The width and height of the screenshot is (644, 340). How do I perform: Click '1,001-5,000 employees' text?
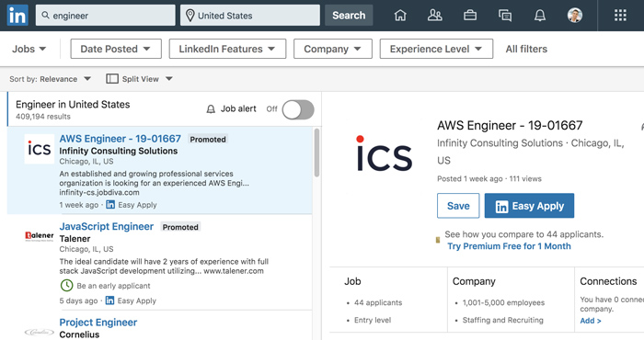point(503,302)
